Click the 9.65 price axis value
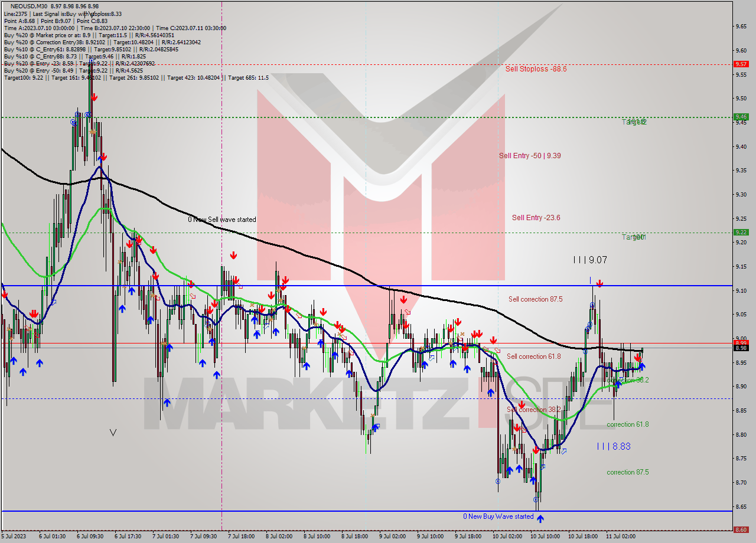 (742, 26)
